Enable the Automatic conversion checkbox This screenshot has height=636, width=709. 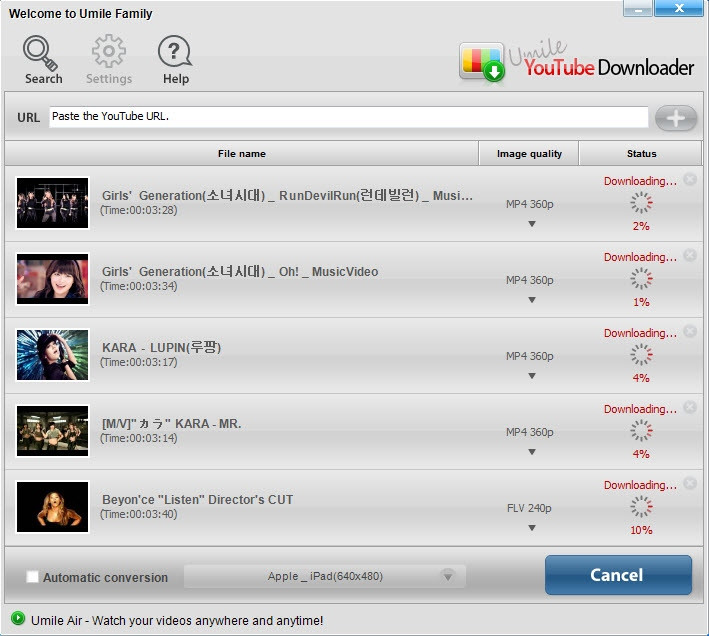click(32, 576)
